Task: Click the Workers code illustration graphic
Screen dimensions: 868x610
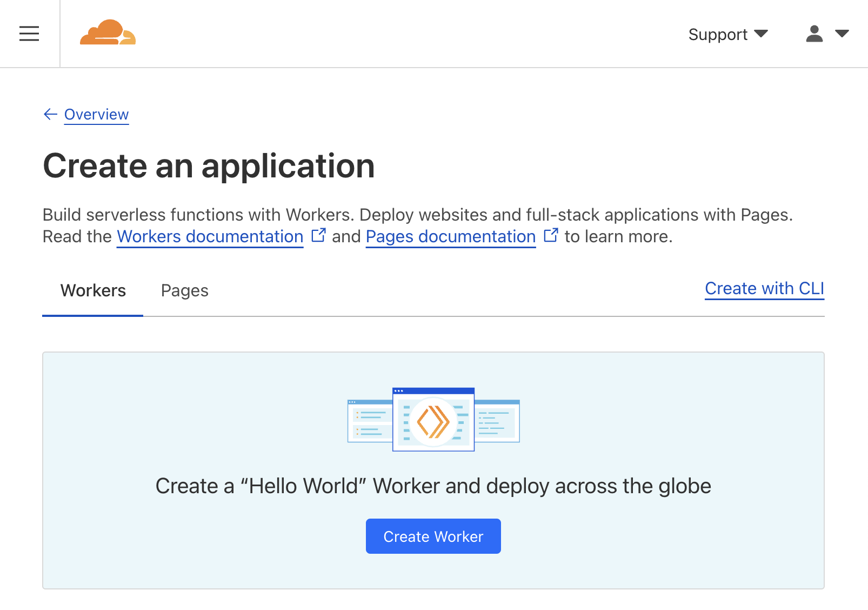Action: tap(433, 420)
